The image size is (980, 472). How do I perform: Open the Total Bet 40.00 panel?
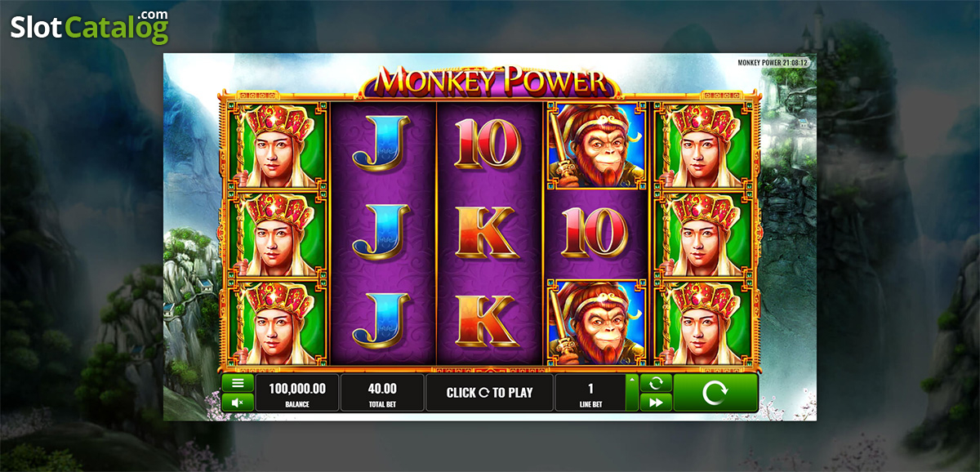[382, 393]
